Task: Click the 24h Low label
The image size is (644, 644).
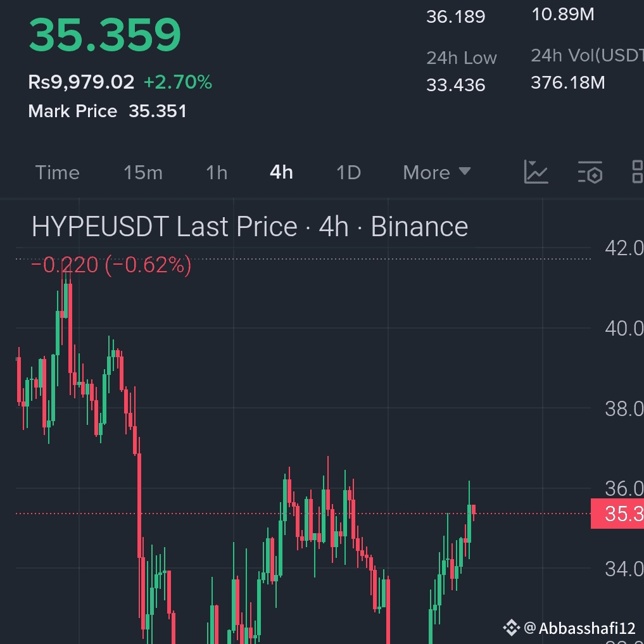Action: [462, 58]
